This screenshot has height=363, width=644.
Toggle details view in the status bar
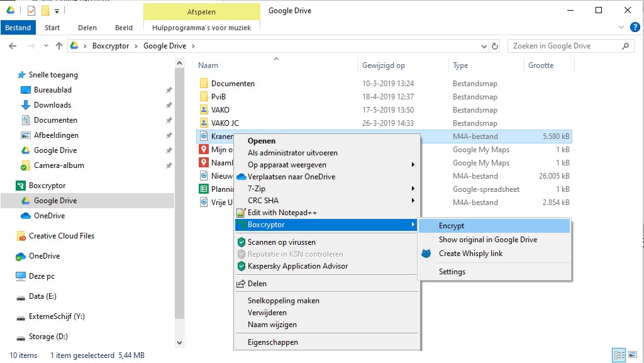point(619,355)
